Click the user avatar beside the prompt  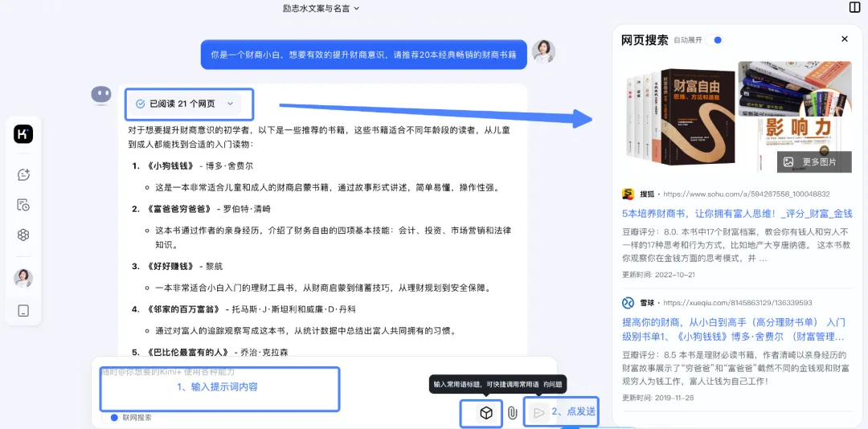point(543,51)
